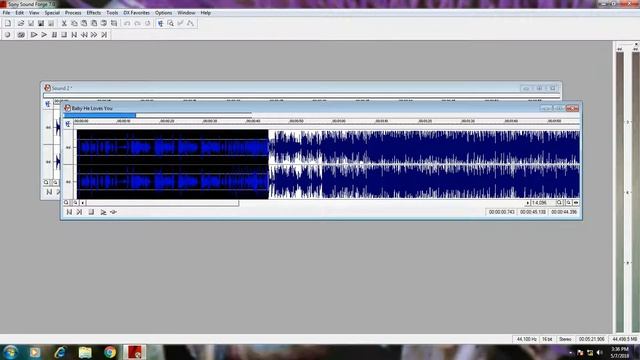The image size is (640, 360).
Task: Click the selection length 00:00:44.396
Action: pyautogui.click(x=564, y=212)
